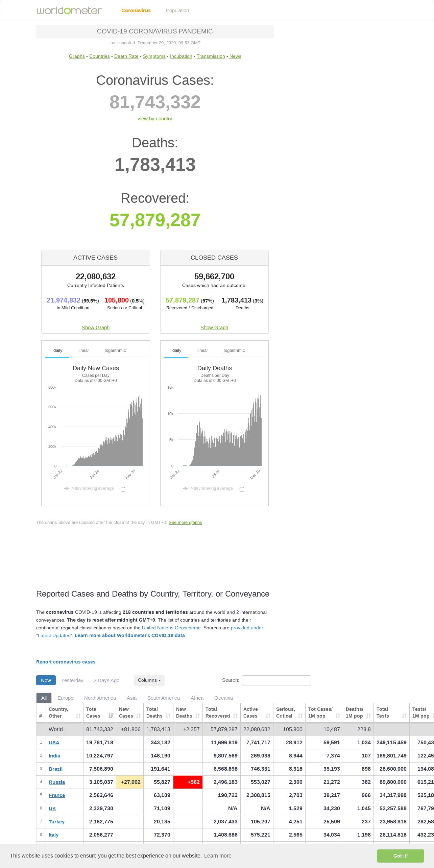Select the Europe continent tab
The width and height of the screenshot is (434, 868).
click(x=65, y=698)
